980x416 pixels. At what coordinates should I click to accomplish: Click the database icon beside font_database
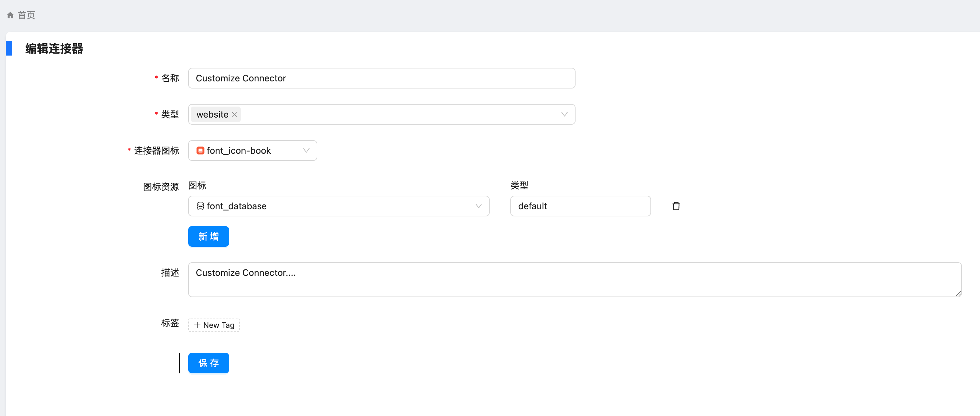200,206
